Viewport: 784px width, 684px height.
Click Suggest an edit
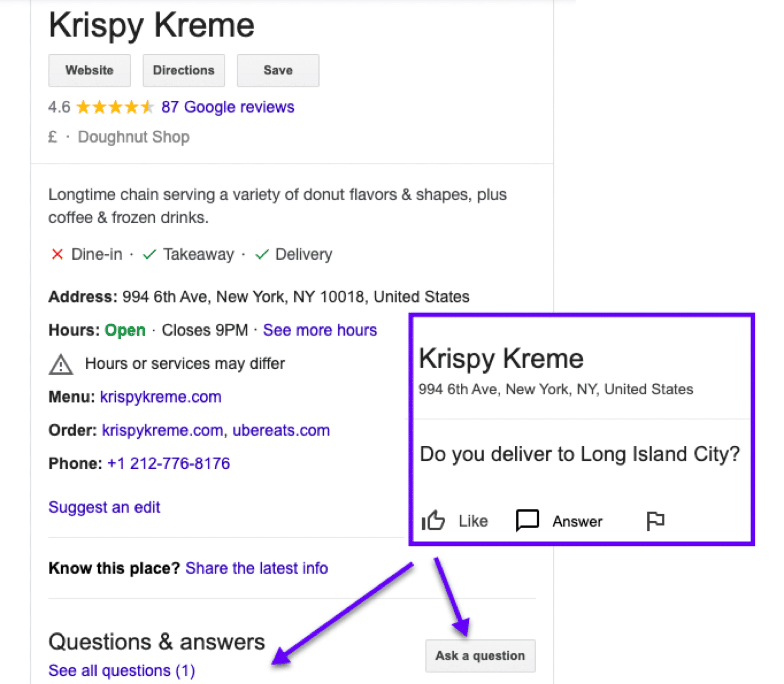(103, 507)
